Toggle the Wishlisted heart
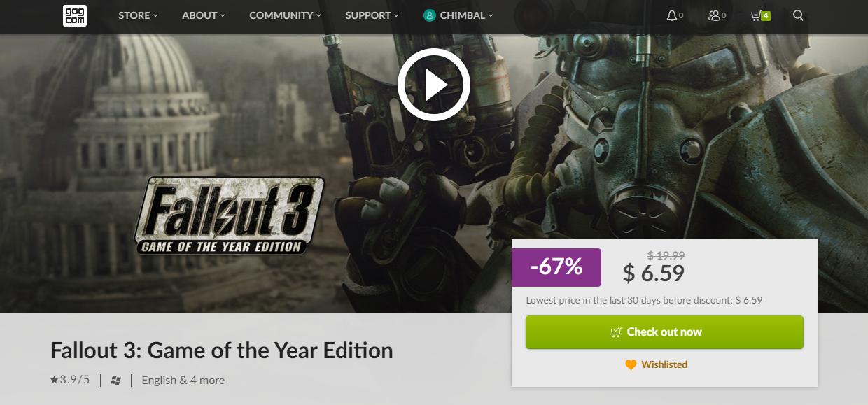Image resolution: width=868 pixels, height=405 pixels. pos(631,364)
